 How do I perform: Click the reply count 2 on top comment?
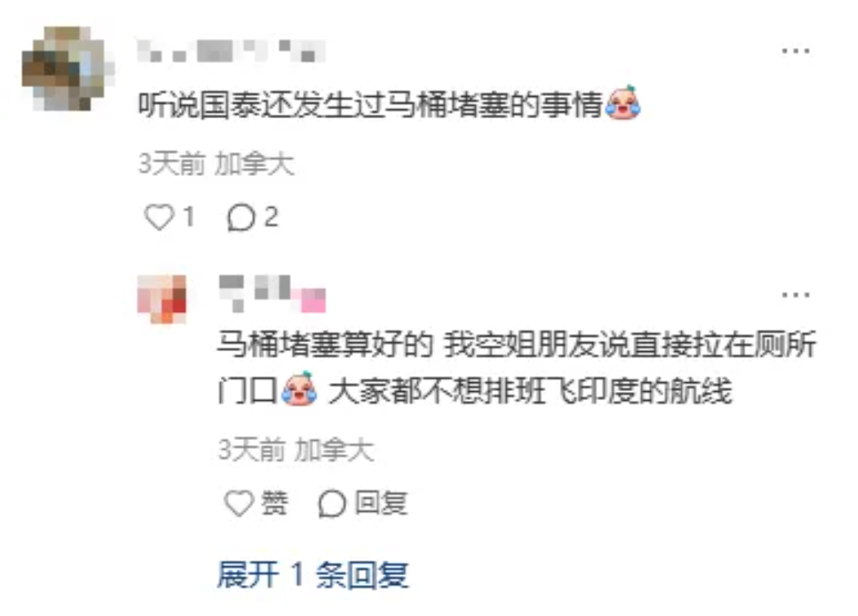click(271, 217)
